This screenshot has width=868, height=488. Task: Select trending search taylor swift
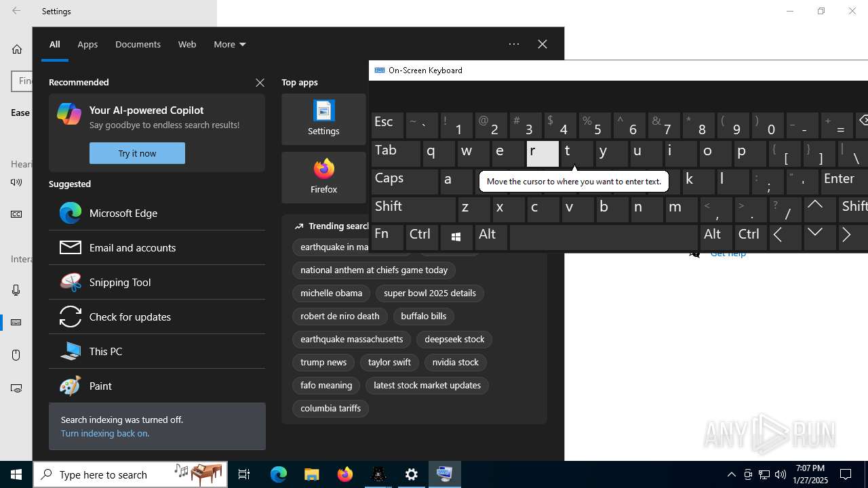tap(389, 362)
